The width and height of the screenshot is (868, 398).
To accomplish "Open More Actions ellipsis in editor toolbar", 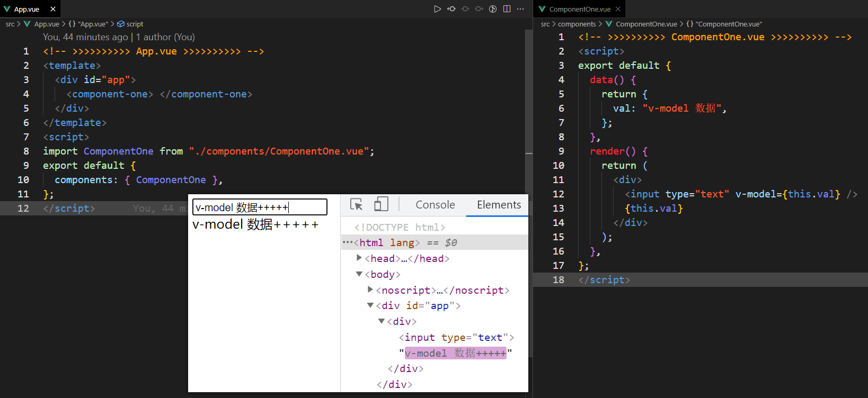I will [x=520, y=9].
